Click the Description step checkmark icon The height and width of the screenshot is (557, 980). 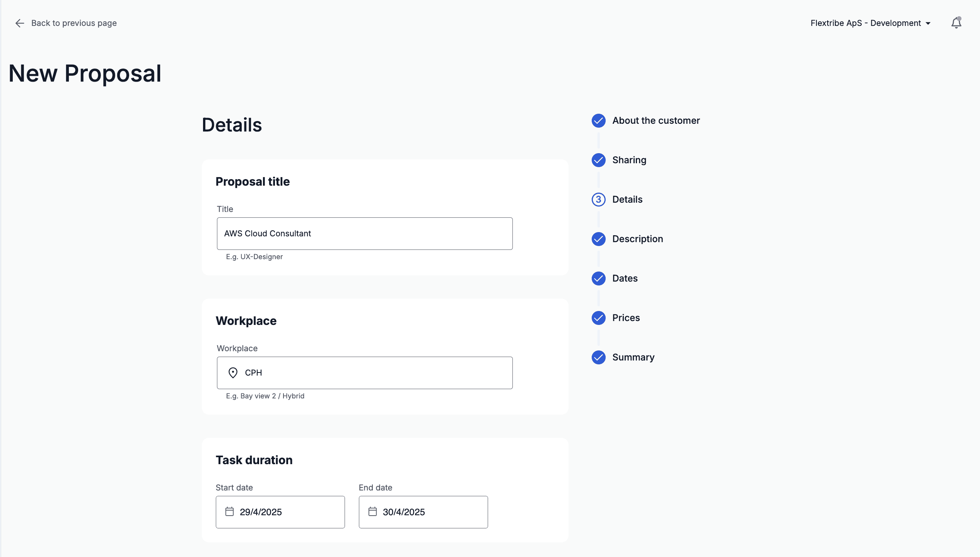(598, 239)
